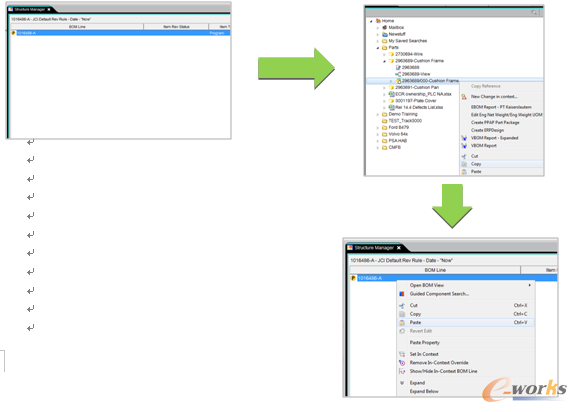Select Paste Property menu entry
This screenshot has width=577, height=412.
click(425, 342)
